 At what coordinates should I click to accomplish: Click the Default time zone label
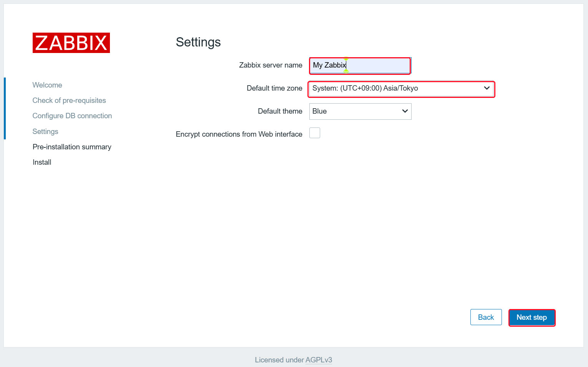[x=274, y=88]
